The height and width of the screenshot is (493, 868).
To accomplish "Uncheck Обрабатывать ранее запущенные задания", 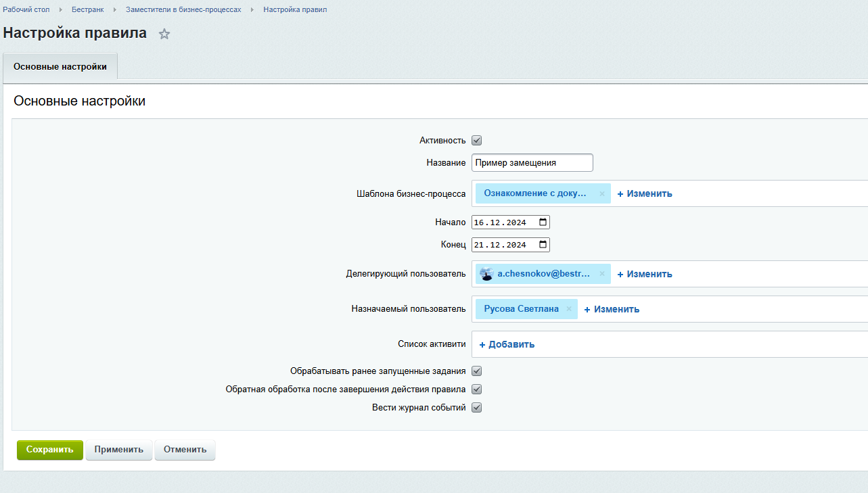I will point(476,371).
